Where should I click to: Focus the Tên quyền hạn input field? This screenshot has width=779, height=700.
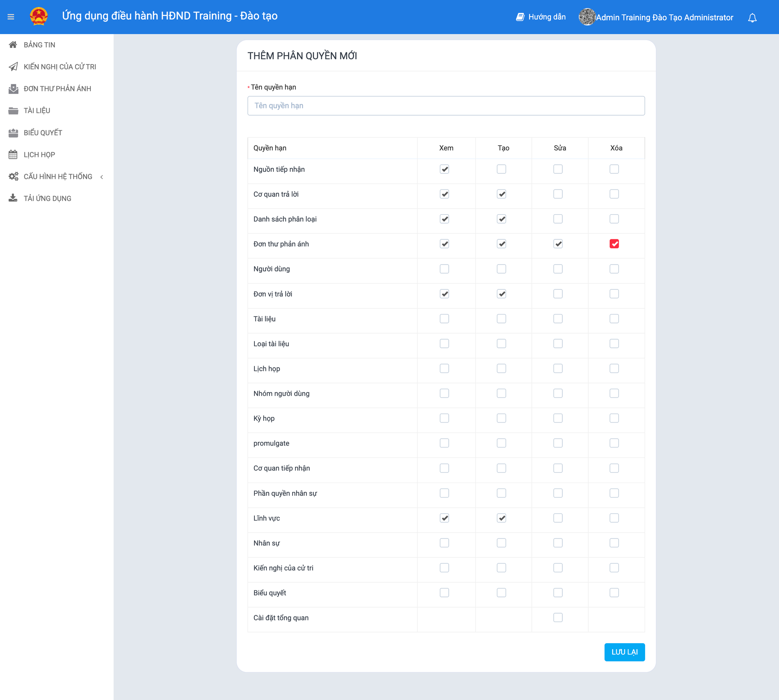[x=446, y=106]
